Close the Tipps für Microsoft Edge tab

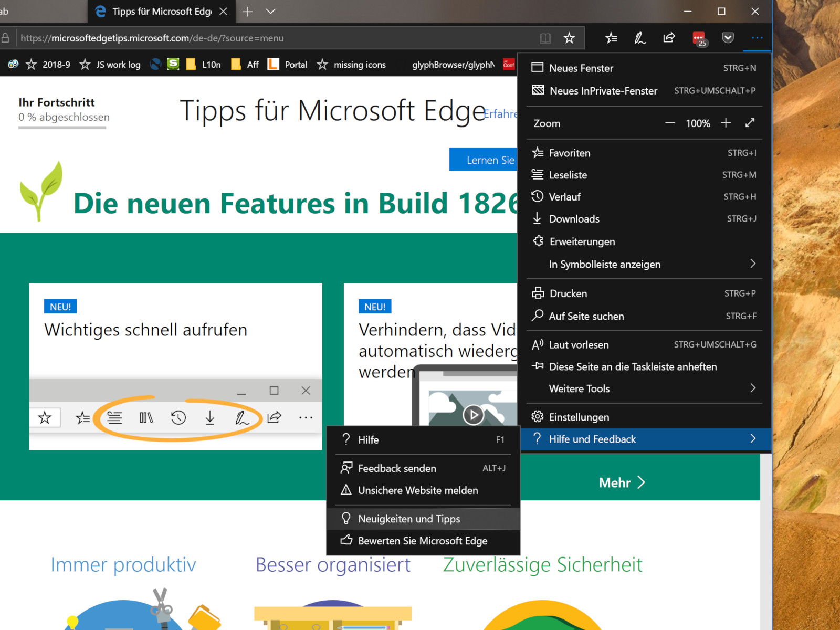[223, 12]
